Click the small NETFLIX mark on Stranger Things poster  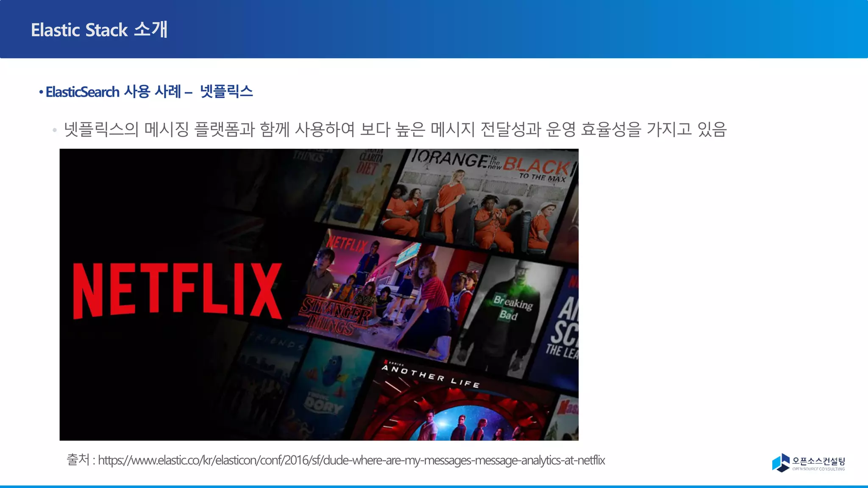346,244
